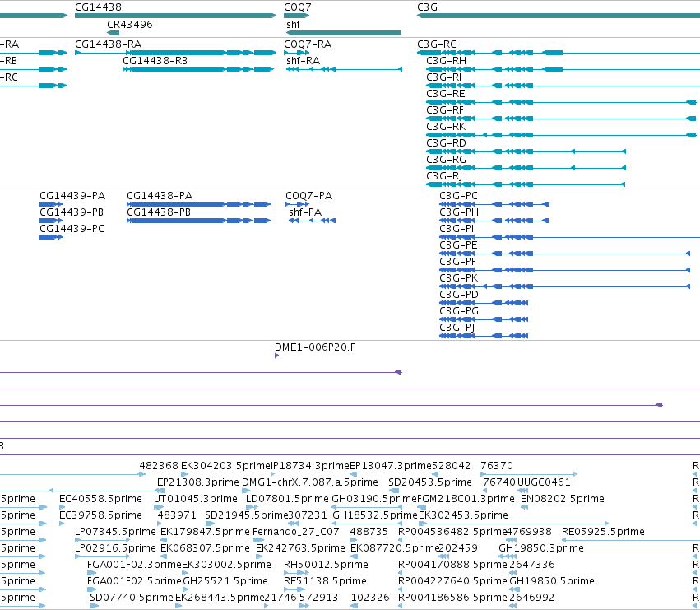Select the C3G-PE protein label
Screen dimensions: 700x610
coord(458,245)
